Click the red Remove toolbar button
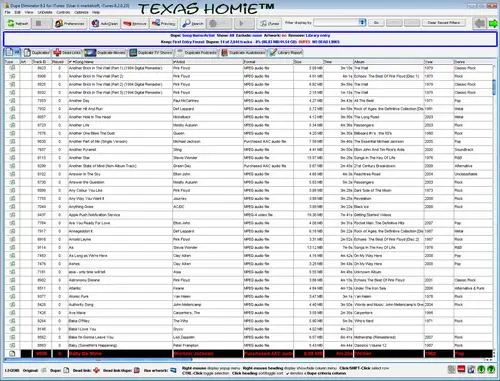The width and height of the screenshot is (500, 381). 135,24
